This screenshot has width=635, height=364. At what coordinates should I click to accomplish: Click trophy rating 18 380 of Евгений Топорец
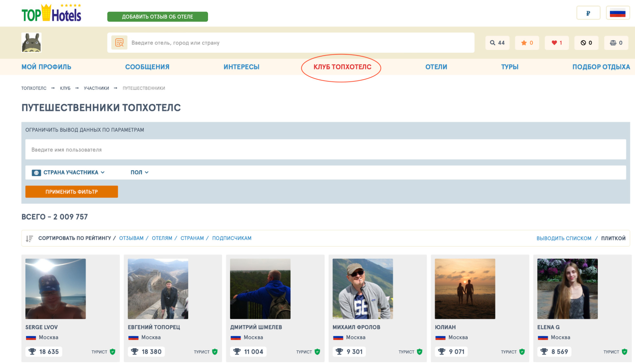146,352
